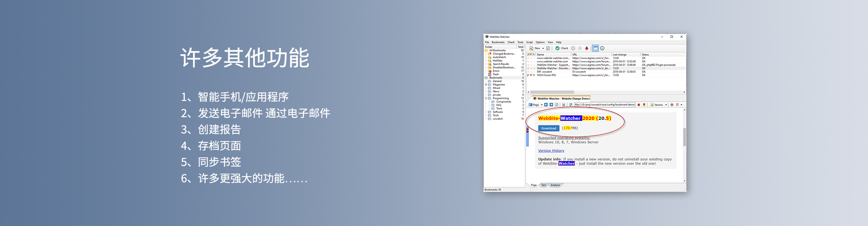Select the WSW Forum RSS bookmark row
Image resolution: width=868 pixels, height=226 pixels.
click(546, 75)
